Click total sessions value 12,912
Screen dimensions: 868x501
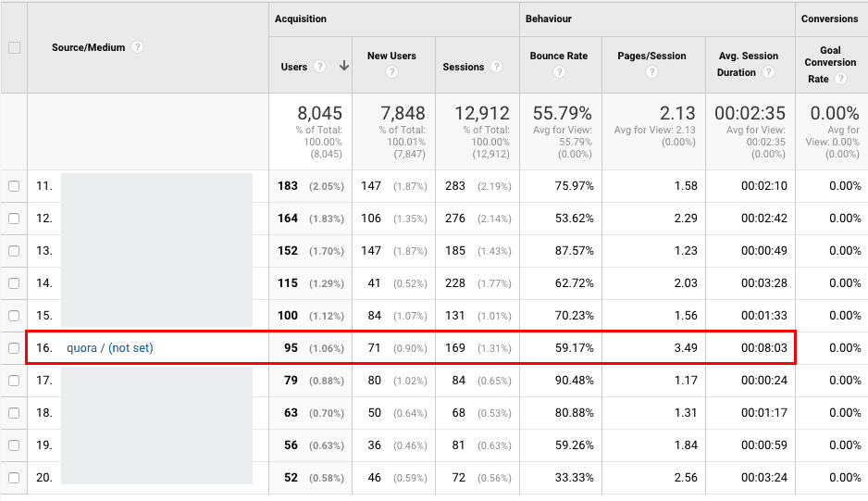[481, 113]
